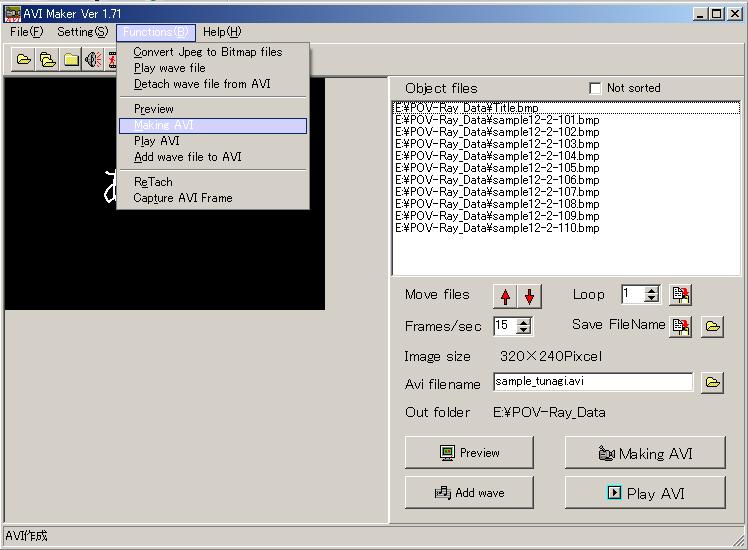This screenshot has width=748, height=550.
Task: Choose Capture AVI Frame
Action: pos(213,198)
